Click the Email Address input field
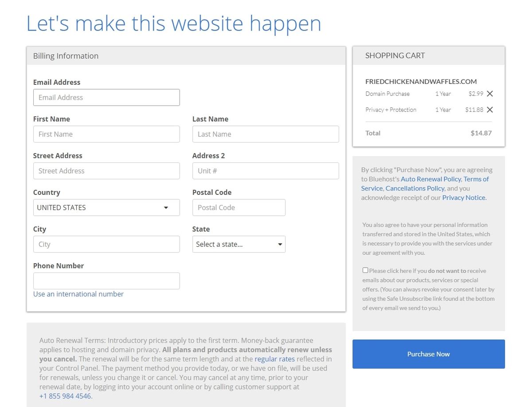The image size is (532, 407). tap(106, 97)
